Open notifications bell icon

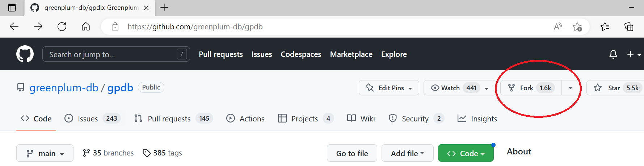coord(613,54)
